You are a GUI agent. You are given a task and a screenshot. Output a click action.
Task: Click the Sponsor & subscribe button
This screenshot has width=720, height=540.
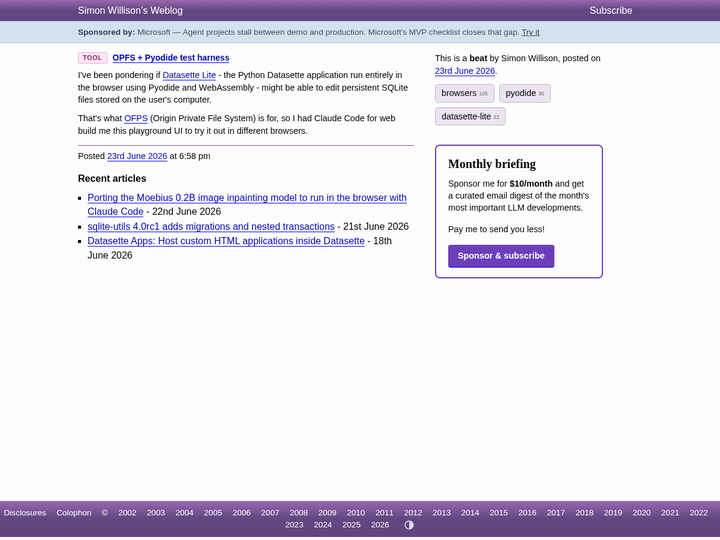tap(501, 256)
